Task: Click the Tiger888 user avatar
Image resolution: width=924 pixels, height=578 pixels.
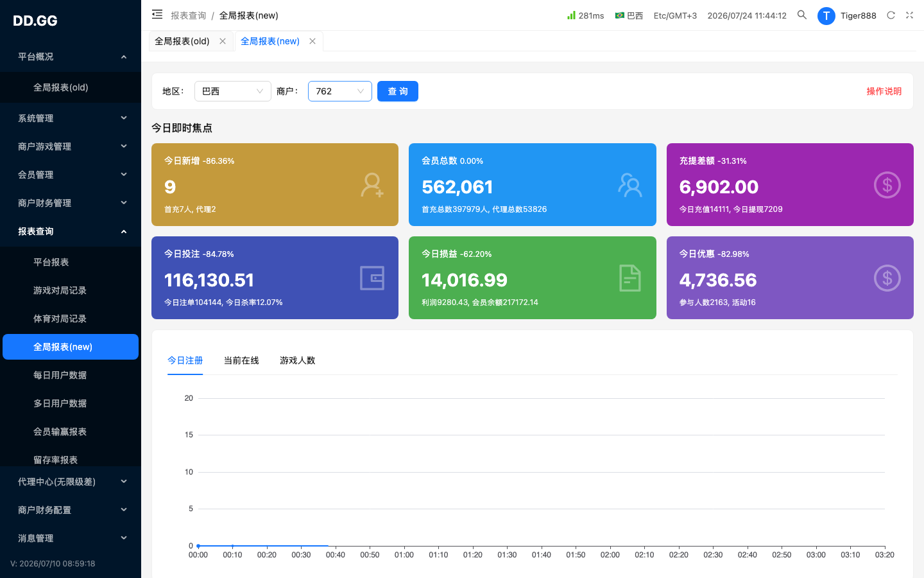Action: point(826,16)
